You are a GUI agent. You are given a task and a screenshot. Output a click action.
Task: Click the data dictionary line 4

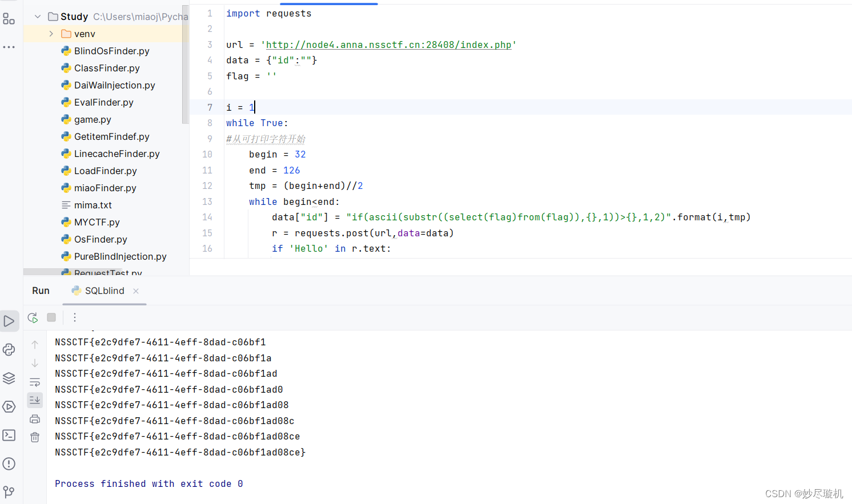[x=272, y=60]
